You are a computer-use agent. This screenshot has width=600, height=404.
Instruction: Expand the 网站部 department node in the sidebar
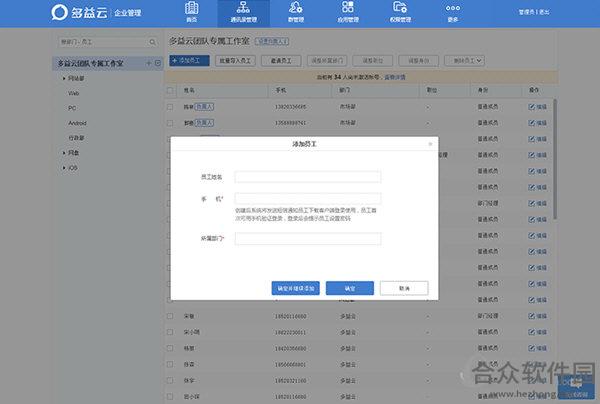(64, 78)
